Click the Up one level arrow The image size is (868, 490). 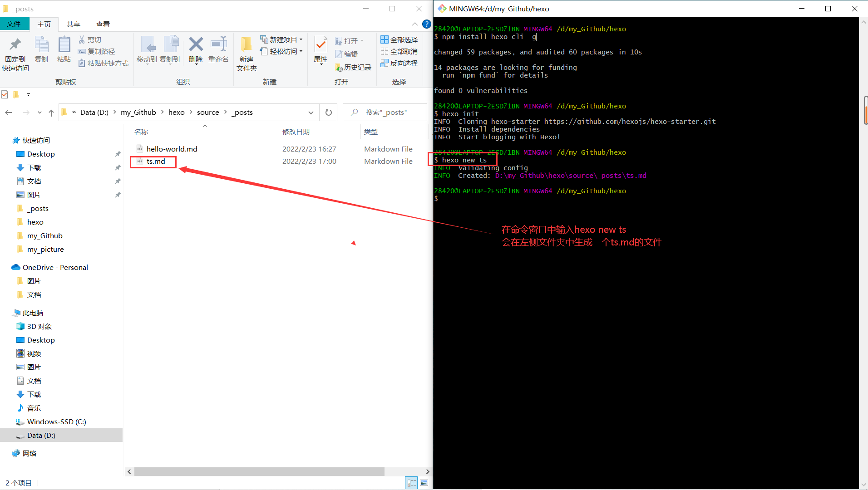click(x=51, y=113)
